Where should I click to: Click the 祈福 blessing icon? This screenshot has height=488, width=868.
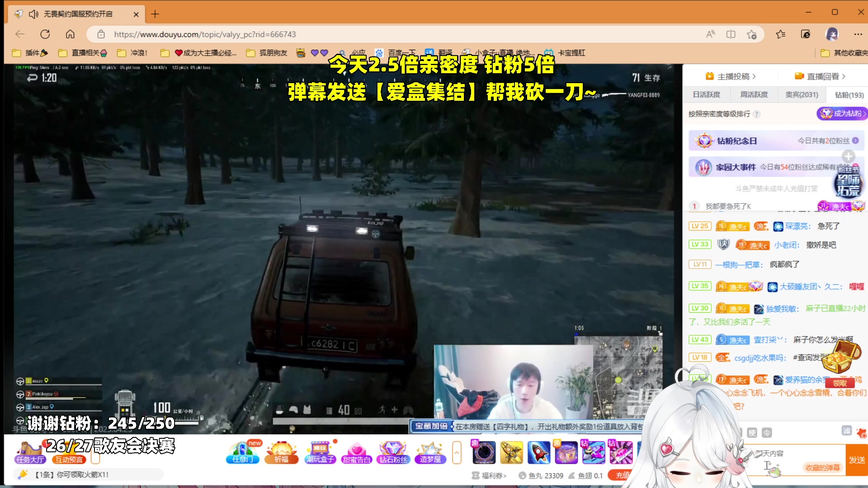point(282,452)
